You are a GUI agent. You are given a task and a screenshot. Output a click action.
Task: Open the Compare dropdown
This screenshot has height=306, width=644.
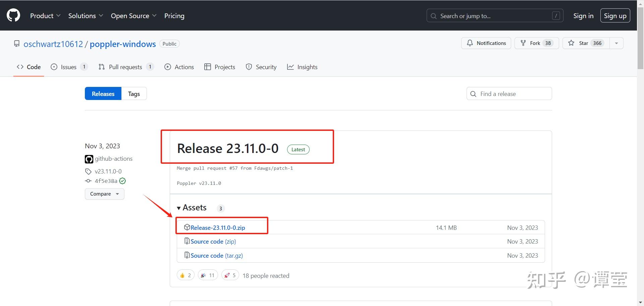point(105,194)
